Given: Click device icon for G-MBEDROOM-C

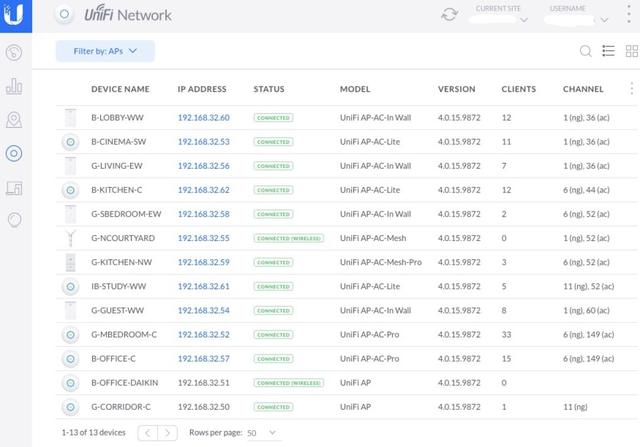Looking at the screenshot, I should [x=70, y=335].
